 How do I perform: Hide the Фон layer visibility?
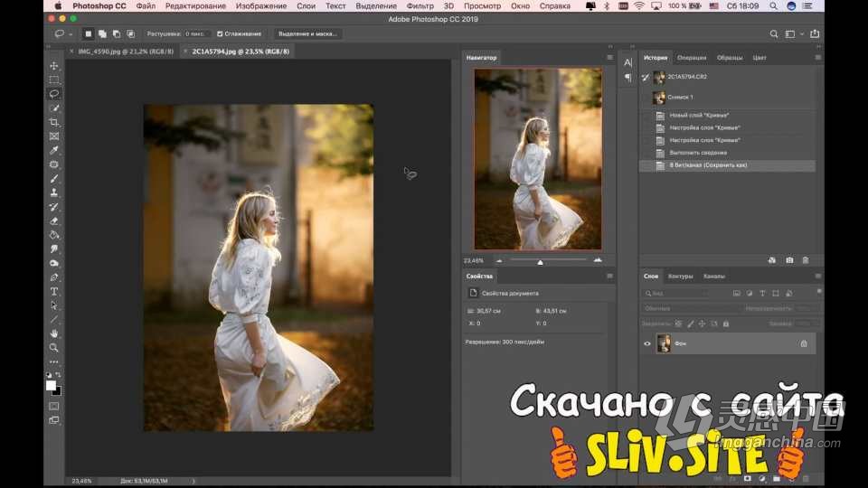pyautogui.click(x=647, y=343)
